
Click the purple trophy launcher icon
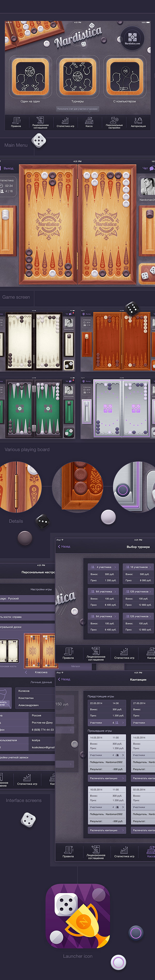coord(78,916)
